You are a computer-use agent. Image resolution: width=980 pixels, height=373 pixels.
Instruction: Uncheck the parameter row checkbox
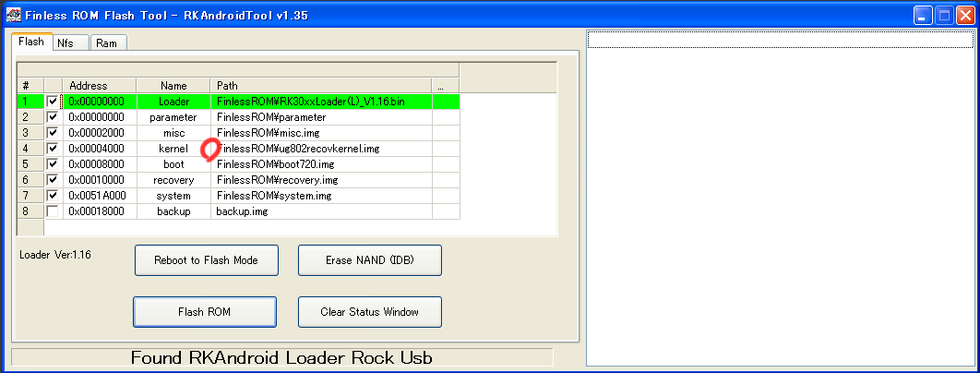click(53, 117)
